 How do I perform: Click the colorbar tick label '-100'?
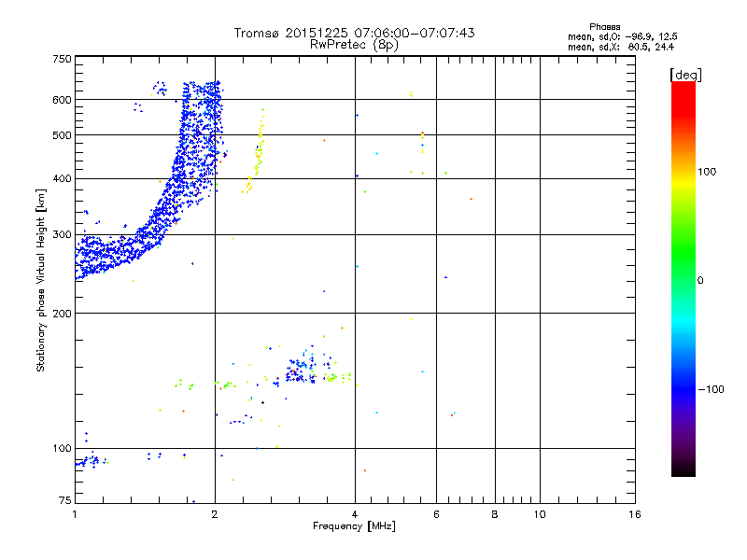711,389
